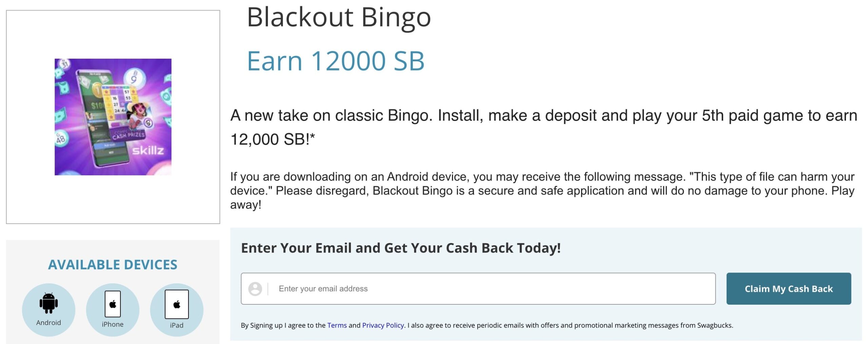Click the classic Bingo description paragraph
Image resolution: width=868 pixels, height=344 pixels.
[544, 127]
